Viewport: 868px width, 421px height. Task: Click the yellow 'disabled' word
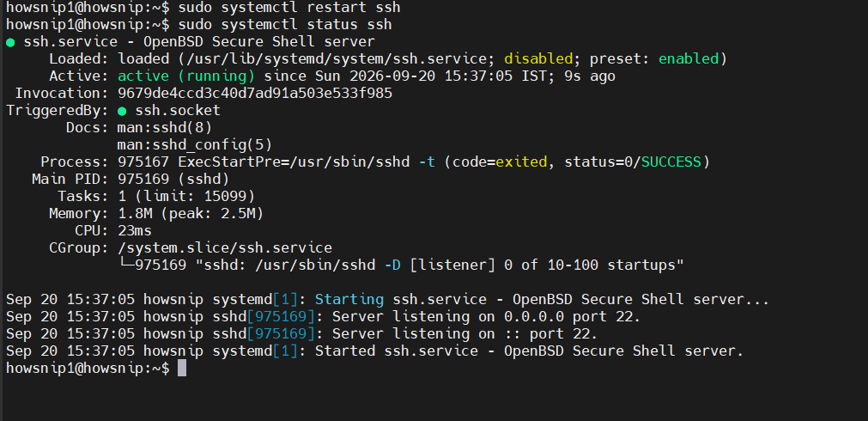pos(538,59)
